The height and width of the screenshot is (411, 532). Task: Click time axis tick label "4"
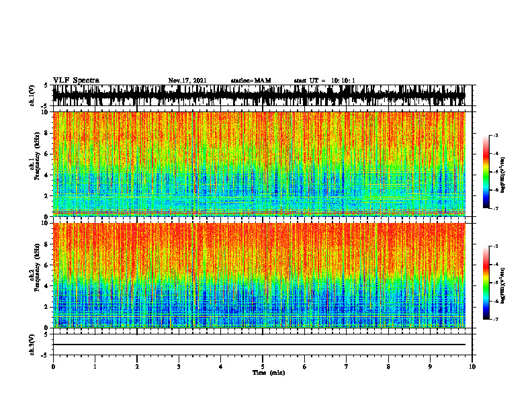coord(221,367)
